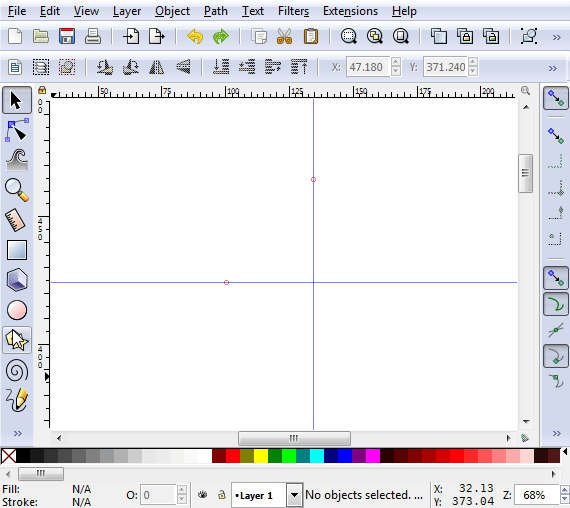Increase X coordinate spinner
Viewport: 570px width, 508px height.
click(396, 62)
